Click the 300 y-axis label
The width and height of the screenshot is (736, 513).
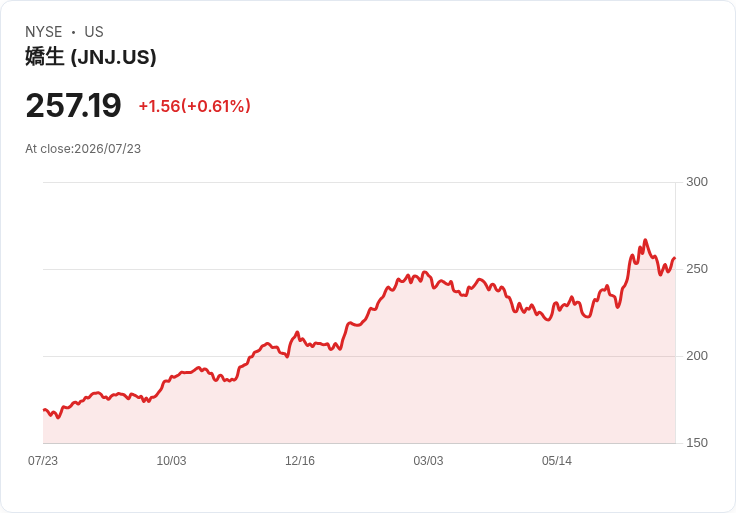697,182
